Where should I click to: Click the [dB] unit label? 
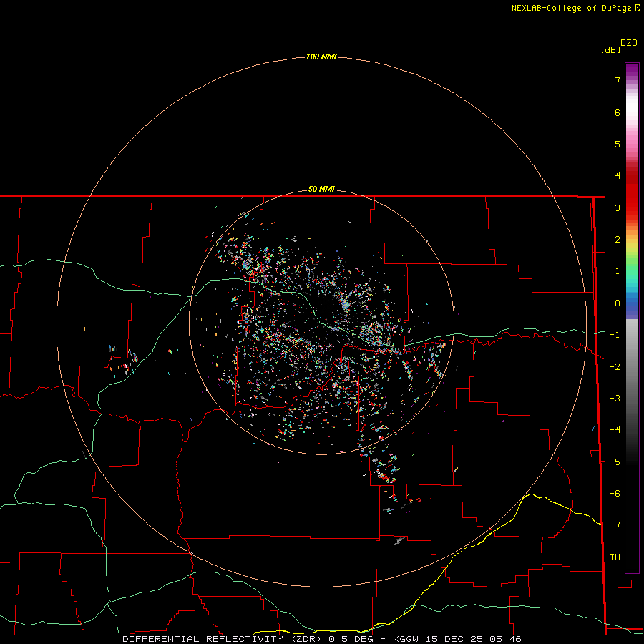tap(611, 49)
